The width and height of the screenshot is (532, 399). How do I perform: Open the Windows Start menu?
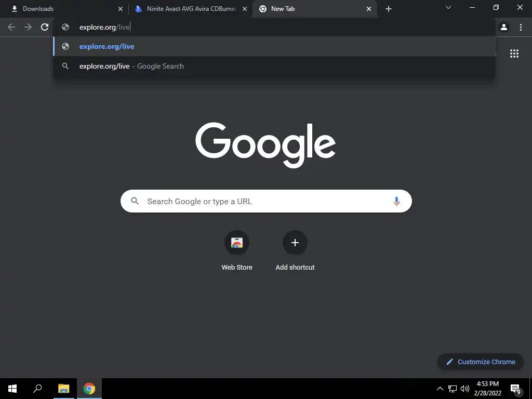[x=12, y=389]
